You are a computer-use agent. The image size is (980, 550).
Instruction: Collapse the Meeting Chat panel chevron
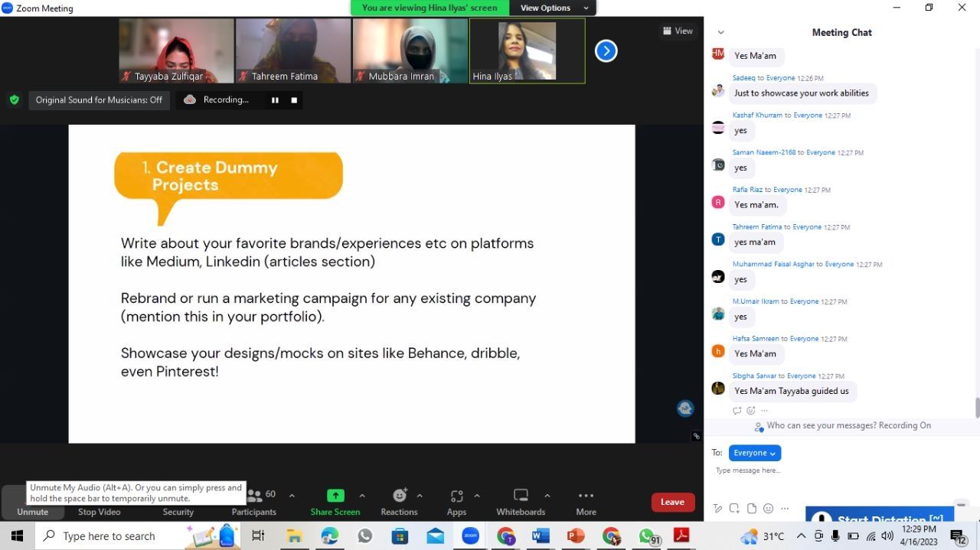(x=720, y=32)
